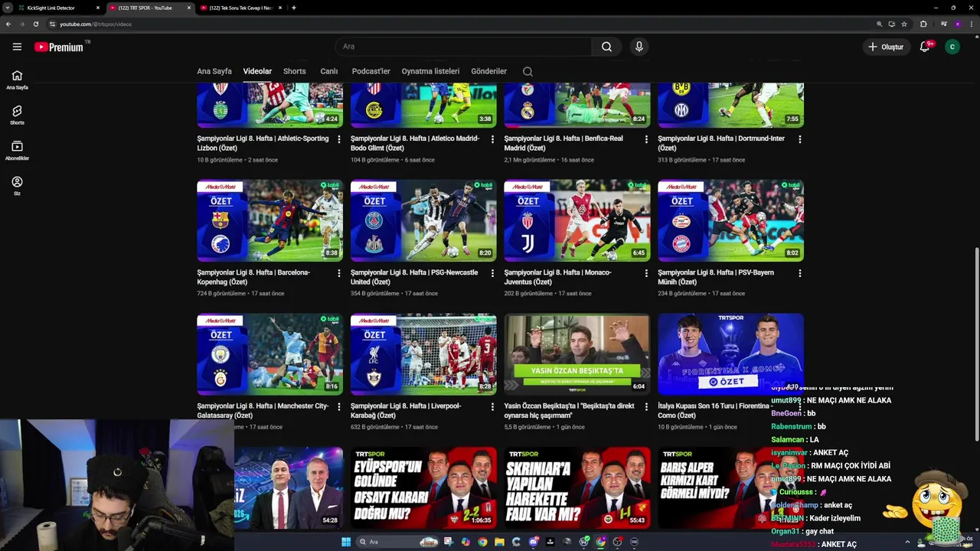Open the YouTube hamburger guide menu
The image size is (980, 551).
point(17,47)
